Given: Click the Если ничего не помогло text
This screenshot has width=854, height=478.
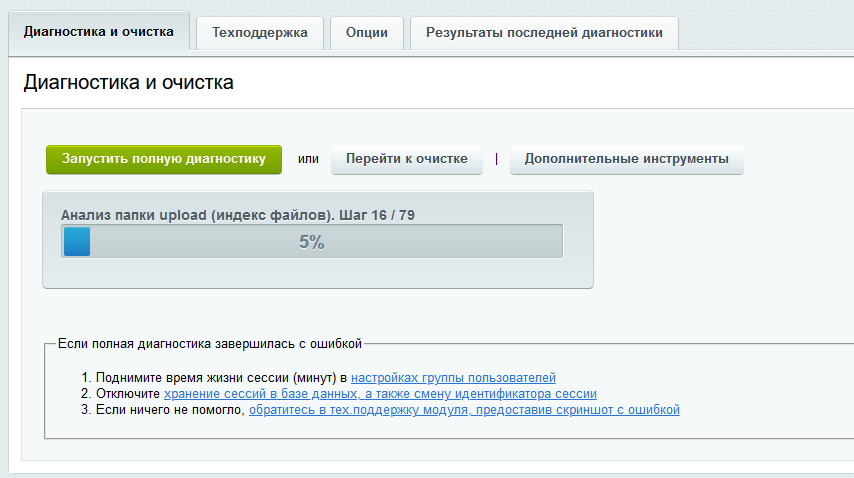Looking at the screenshot, I should coord(170,410).
